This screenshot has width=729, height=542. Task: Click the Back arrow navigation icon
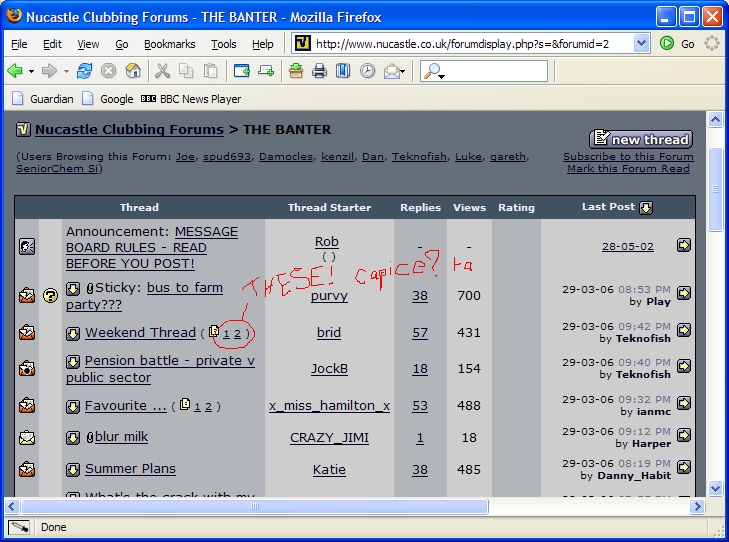[x=15, y=71]
